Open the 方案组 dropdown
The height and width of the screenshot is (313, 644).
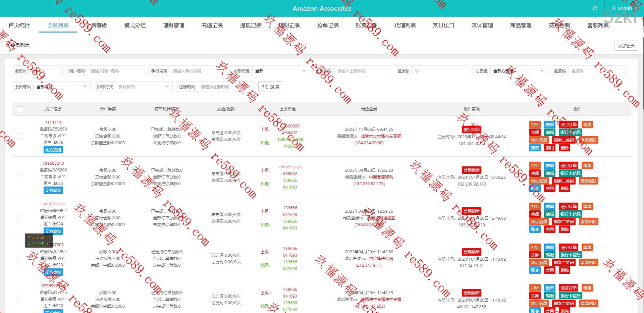(518, 71)
